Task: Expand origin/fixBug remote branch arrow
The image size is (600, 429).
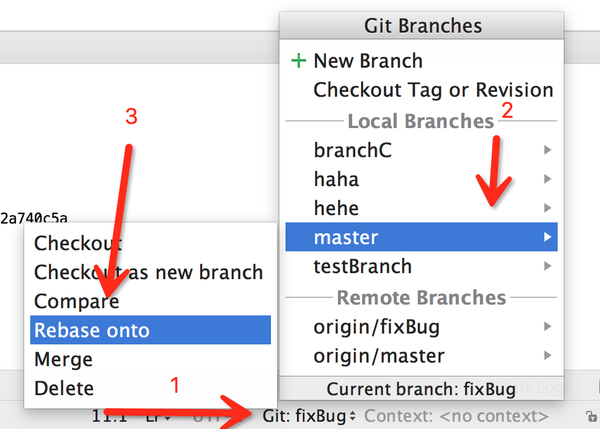Action: click(547, 326)
